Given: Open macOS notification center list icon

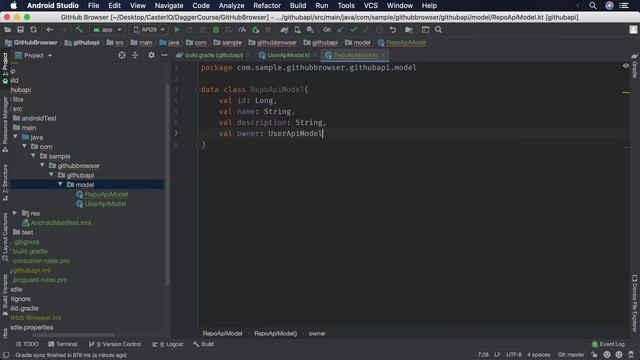Looking at the screenshot, I should coord(624,6).
